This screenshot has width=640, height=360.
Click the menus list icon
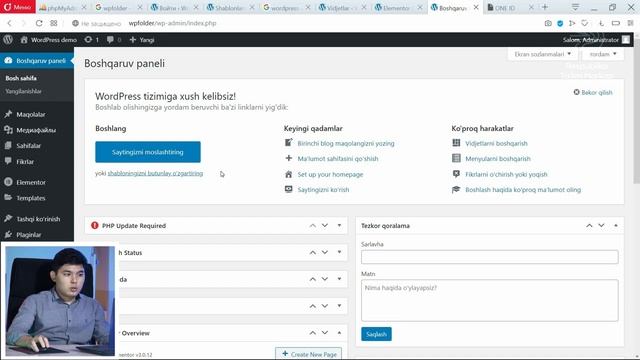tap(456, 158)
